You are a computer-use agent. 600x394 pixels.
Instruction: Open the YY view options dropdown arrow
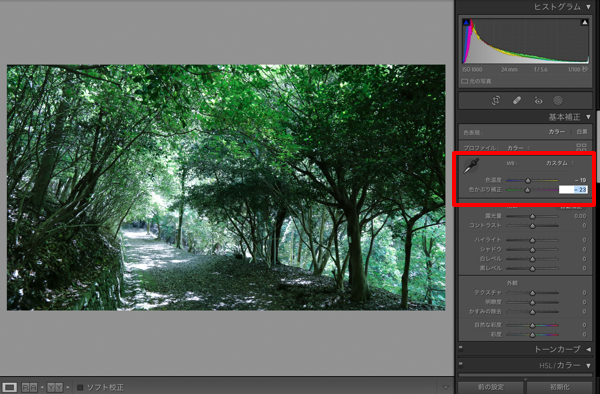tap(68, 387)
